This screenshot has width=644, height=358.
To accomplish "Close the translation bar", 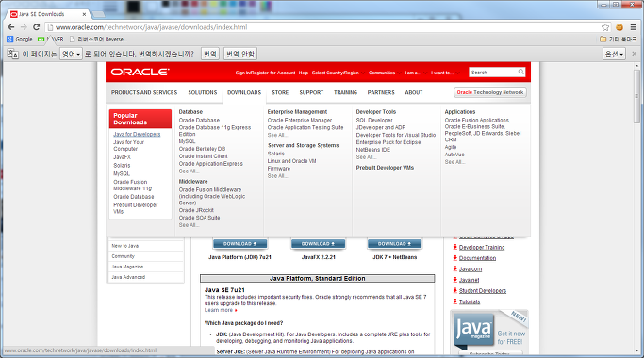I will coord(635,54).
